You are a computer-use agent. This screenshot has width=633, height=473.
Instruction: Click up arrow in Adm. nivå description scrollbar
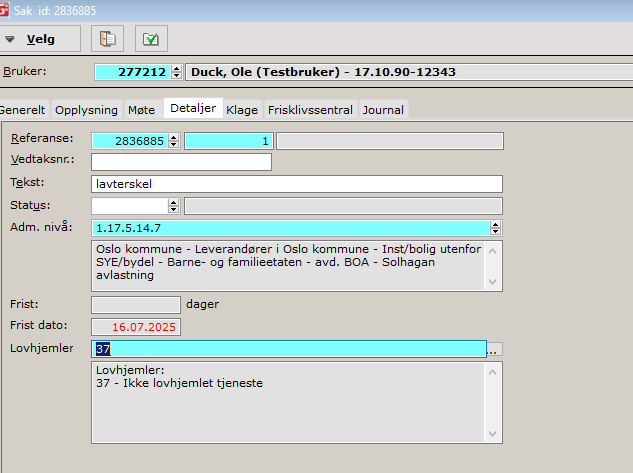pyautogui.click(x=493, y=251)
